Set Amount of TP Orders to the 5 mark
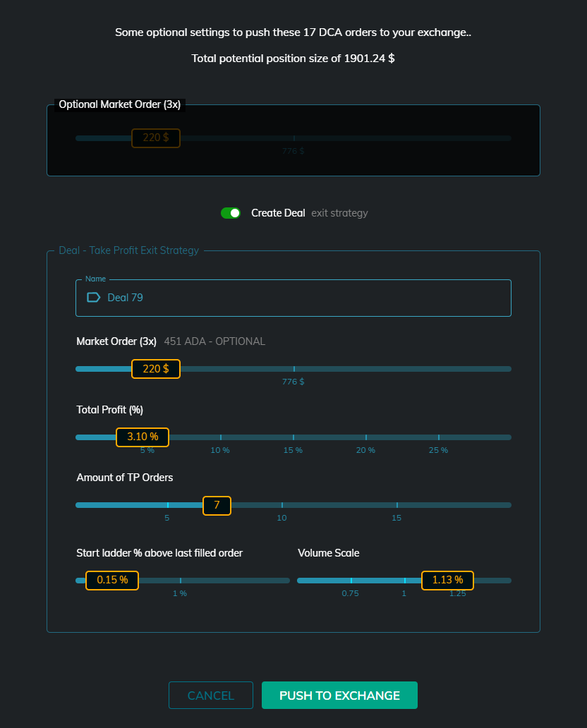The width and height of the screenshot is (587, 728). point(167,505)
